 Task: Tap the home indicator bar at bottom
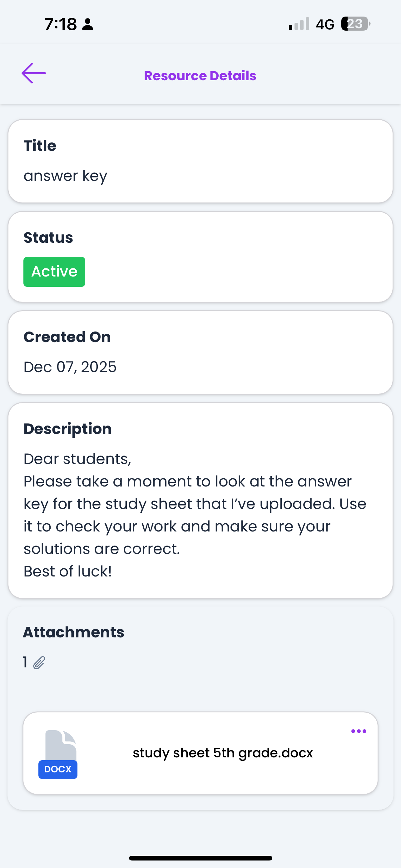pos(200,858)
